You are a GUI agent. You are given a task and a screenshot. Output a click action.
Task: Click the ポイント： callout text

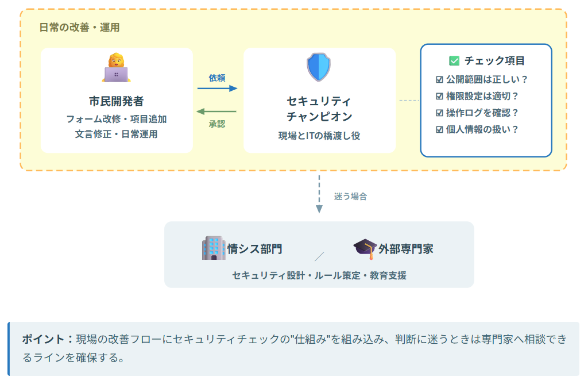click(48, 339)
